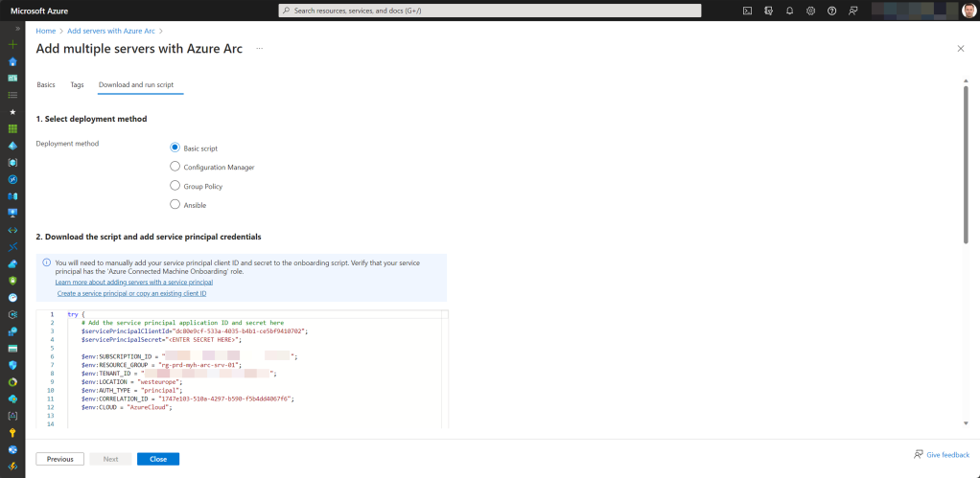Open the ellipsis menu beside page title
980x478 pixels.
[259, 48]
